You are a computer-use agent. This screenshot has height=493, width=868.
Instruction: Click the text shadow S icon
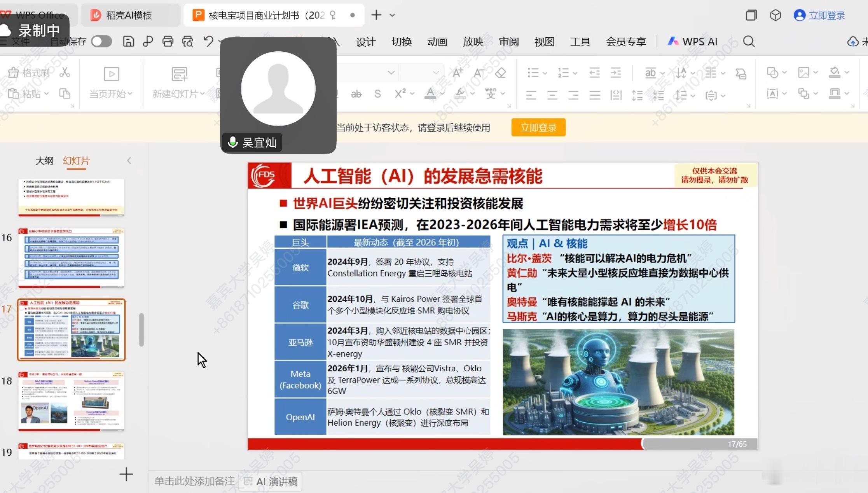[x=377, y=94]
